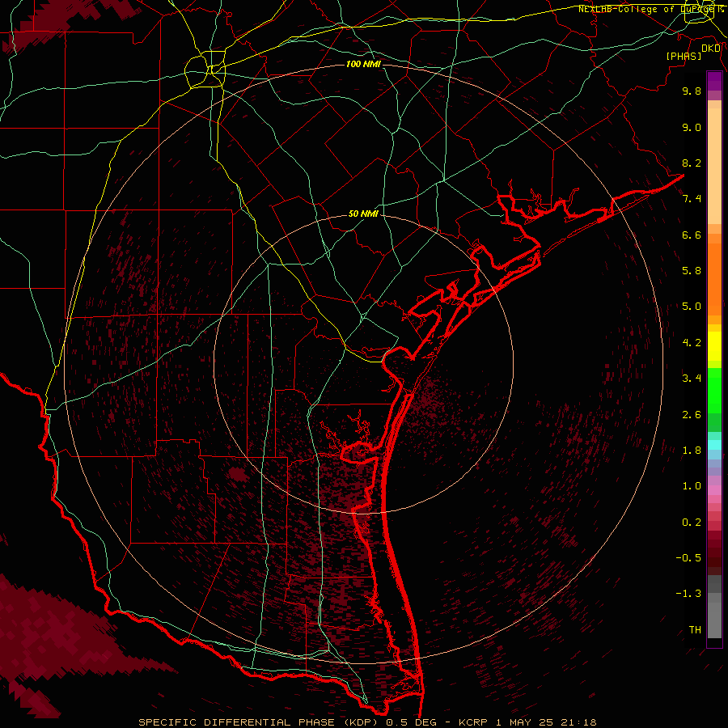This screenshot has height=728, width=728.
Task: Click the 2.6 scale value
Action: coord(692,415)
